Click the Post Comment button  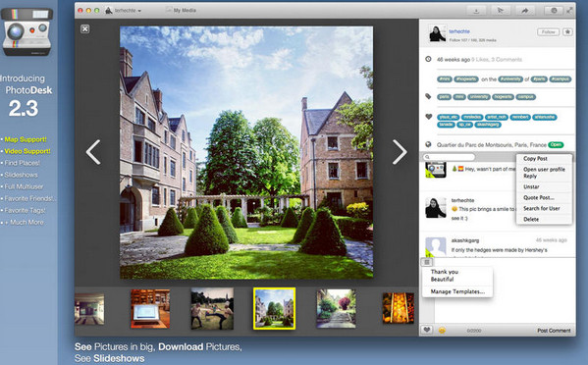554,330
